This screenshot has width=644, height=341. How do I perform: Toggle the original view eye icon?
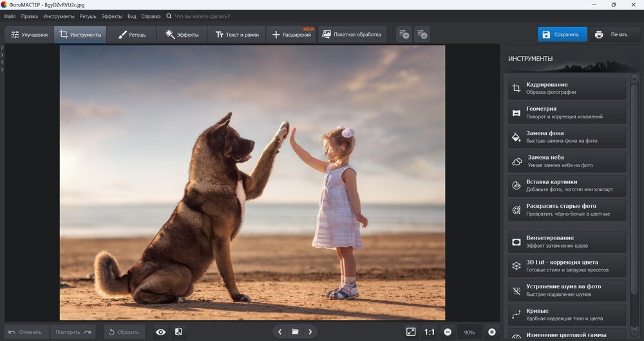[x=161, y=332]
